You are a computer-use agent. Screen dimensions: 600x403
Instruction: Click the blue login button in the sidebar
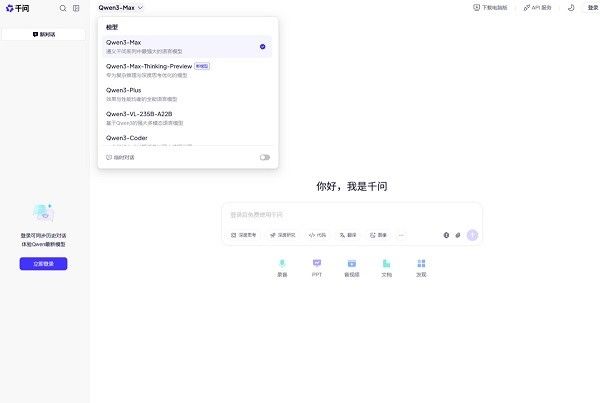[x=43, y=264]
